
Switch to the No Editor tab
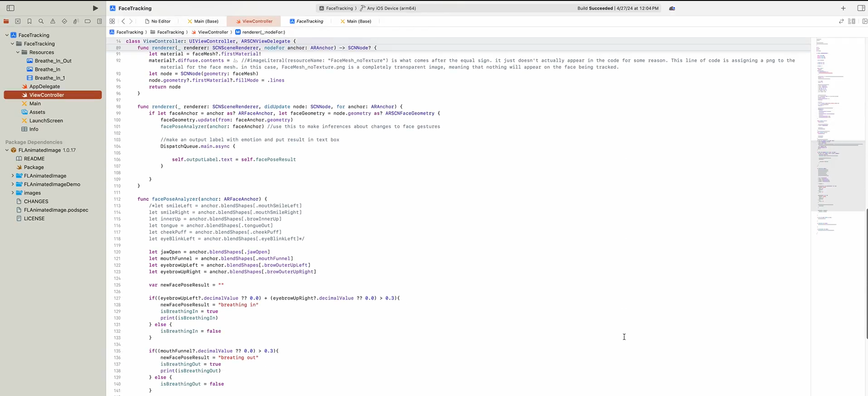pyautogui.click(x=158, y=21)
